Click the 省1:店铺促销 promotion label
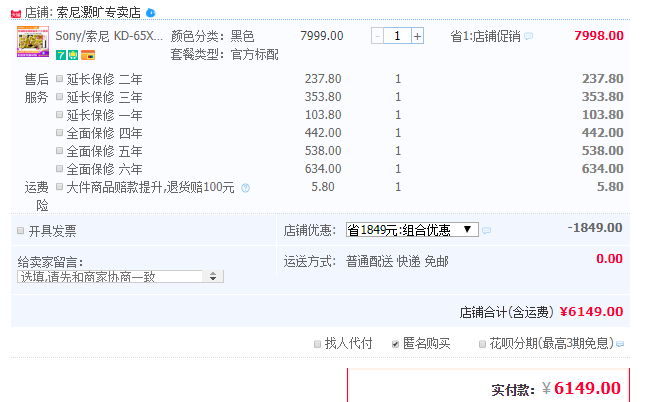This screenshot has width=649, height=402. [486, 36]
